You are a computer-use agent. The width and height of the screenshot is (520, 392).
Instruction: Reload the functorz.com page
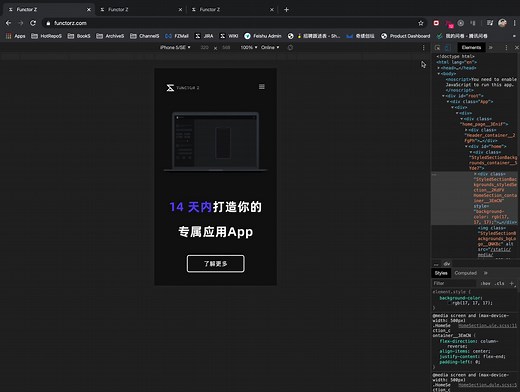(x=33, y=23)
